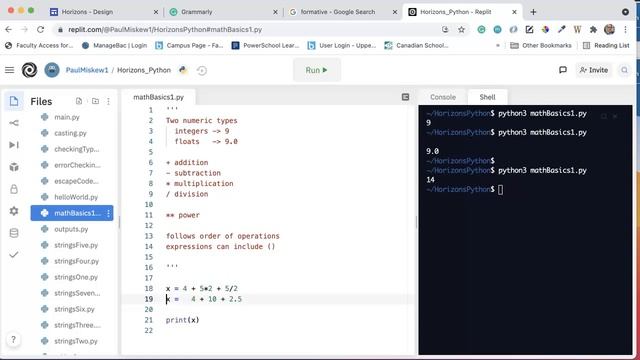Bookmark page with star icon
640x360 pixels.
[461, 29]
